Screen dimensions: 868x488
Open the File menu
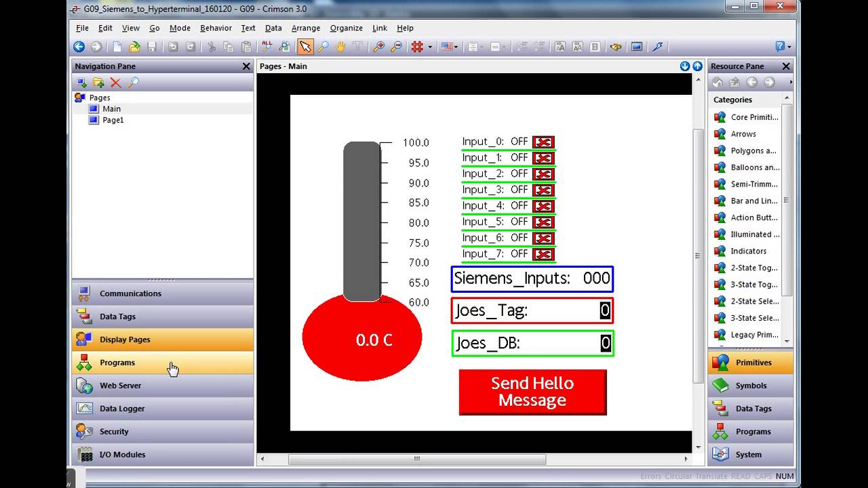pos(82,28)
